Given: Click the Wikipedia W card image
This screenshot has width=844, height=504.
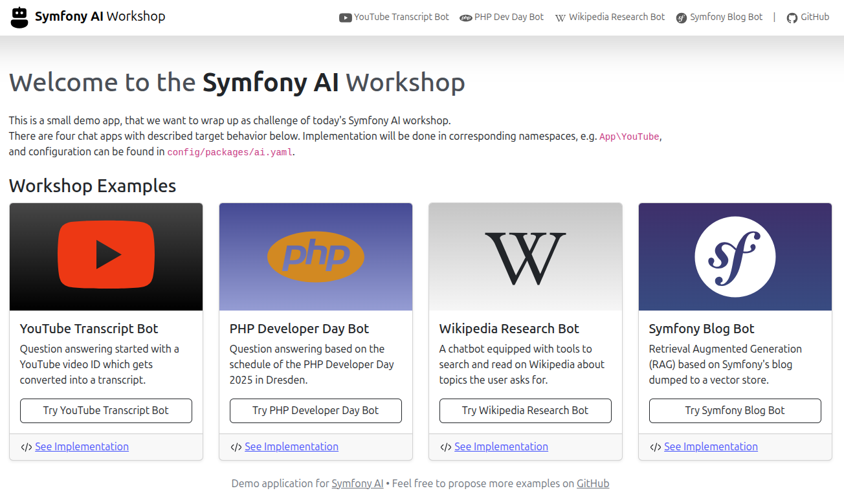Looking at the screenshot, I should tap(525, 256).
